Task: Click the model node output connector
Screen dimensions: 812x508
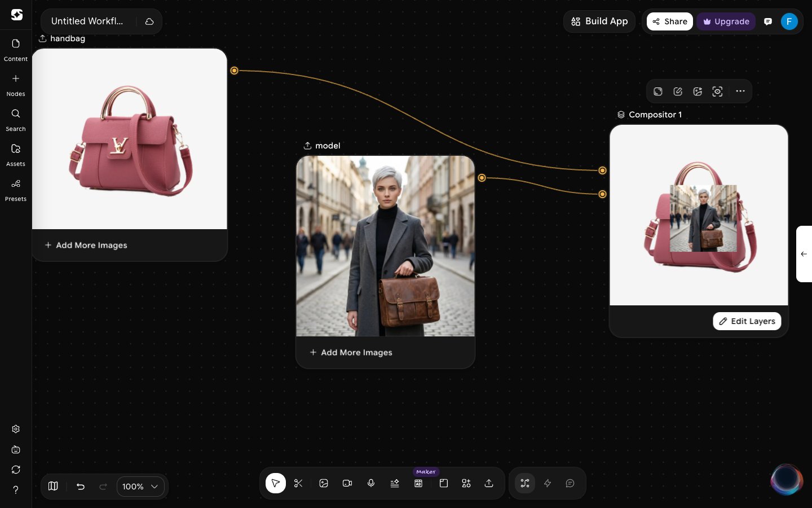Action: point(482,178)
